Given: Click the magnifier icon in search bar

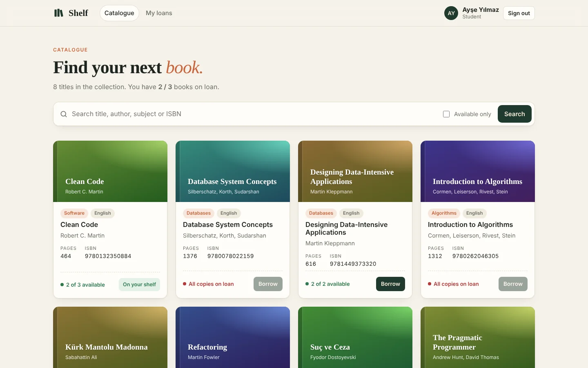Looking at the screenshot, I should click(64, 114).
